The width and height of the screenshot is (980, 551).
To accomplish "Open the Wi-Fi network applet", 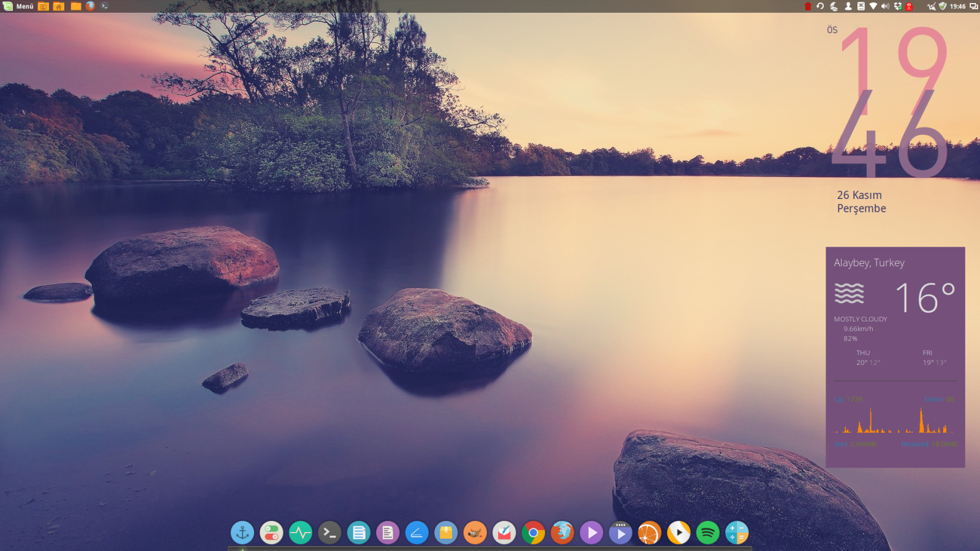I will click(873, 6).
